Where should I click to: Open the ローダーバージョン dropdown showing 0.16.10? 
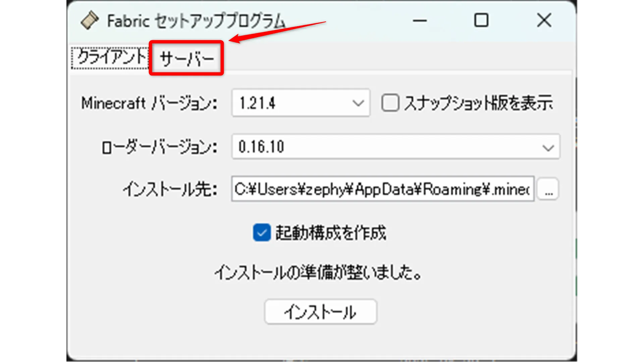396,146
